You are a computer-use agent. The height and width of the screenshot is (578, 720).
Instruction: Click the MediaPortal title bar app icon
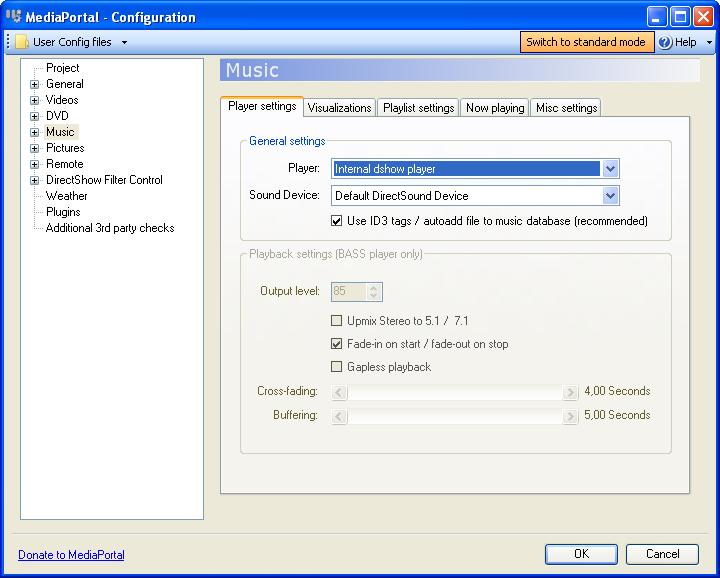[x=14, y=17]
